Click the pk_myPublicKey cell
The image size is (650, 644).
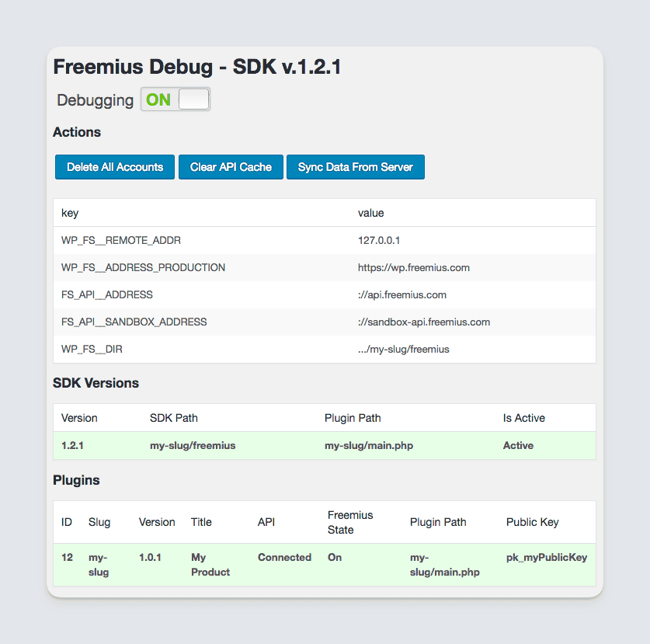click(x=547, y=558)
